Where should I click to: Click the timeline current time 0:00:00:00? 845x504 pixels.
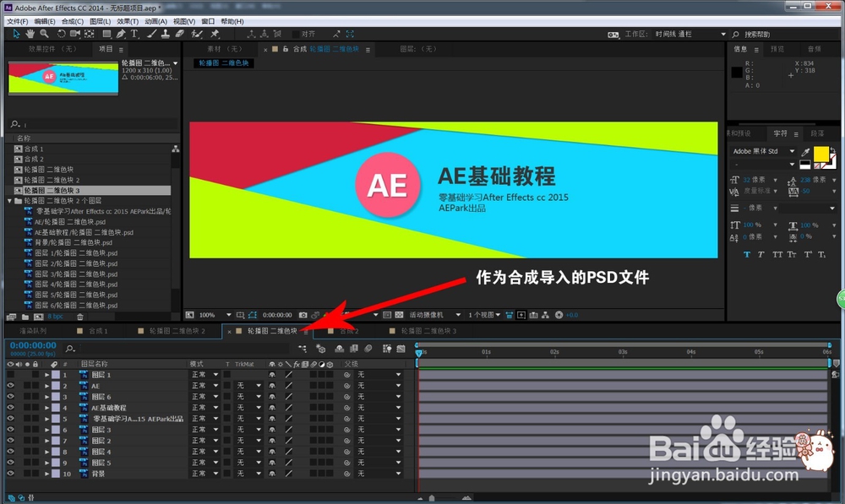click(33, 345)
